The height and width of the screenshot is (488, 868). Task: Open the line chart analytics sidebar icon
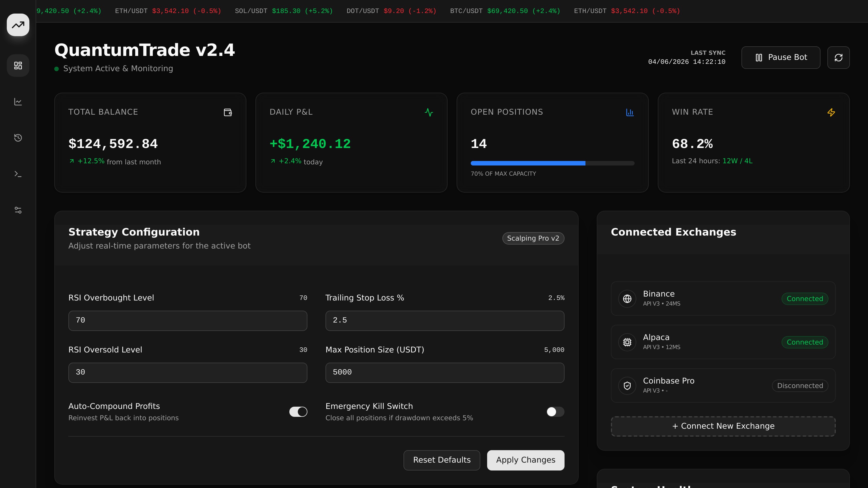[x=18, y=102]
